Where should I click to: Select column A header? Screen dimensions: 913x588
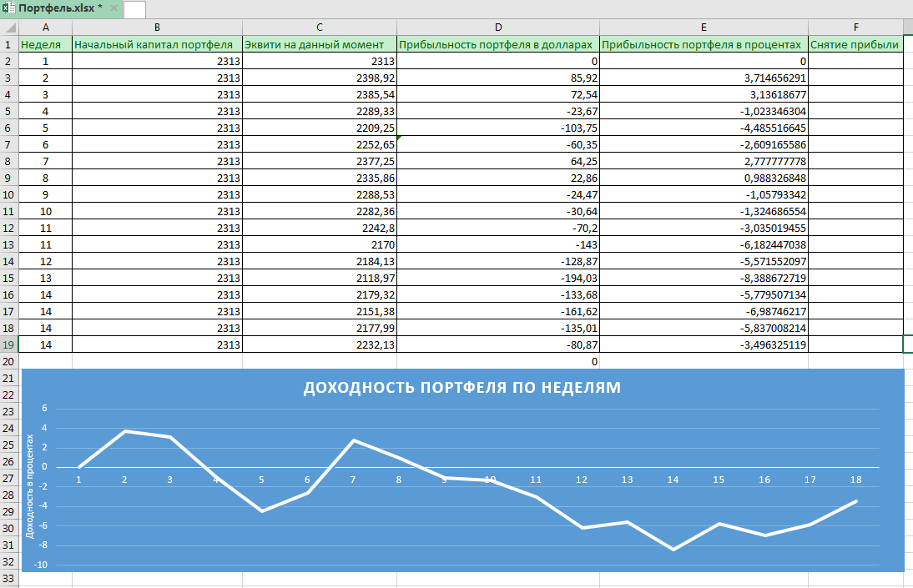pos(45,28)
